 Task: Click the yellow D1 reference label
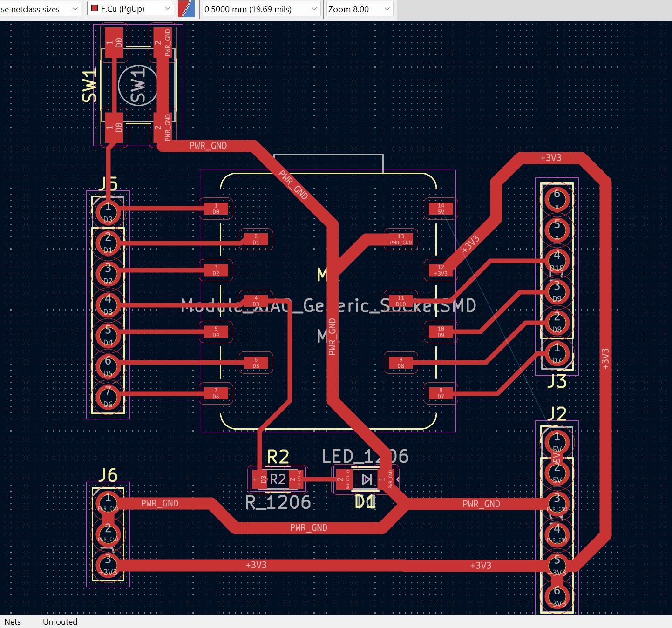(365, 502)
